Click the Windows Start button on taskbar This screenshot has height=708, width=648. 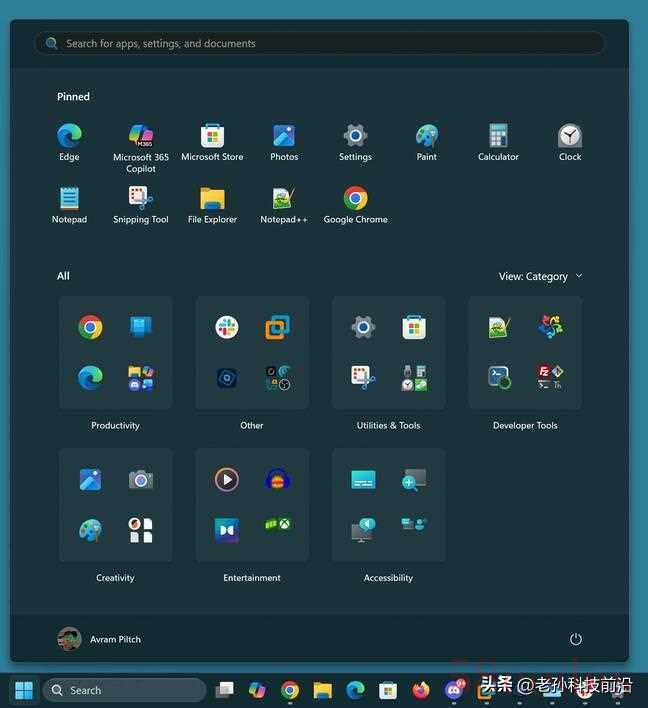(x=23, y=690)
